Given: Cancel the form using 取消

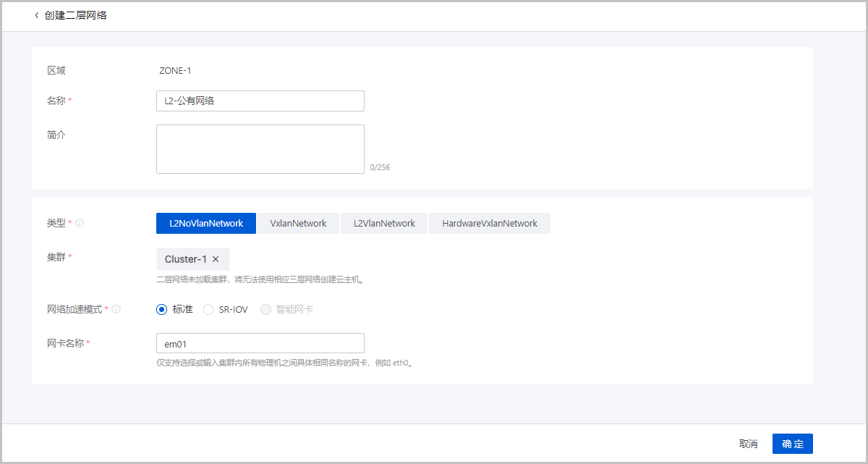Looking at the screenshot, I should click(749, 443).
